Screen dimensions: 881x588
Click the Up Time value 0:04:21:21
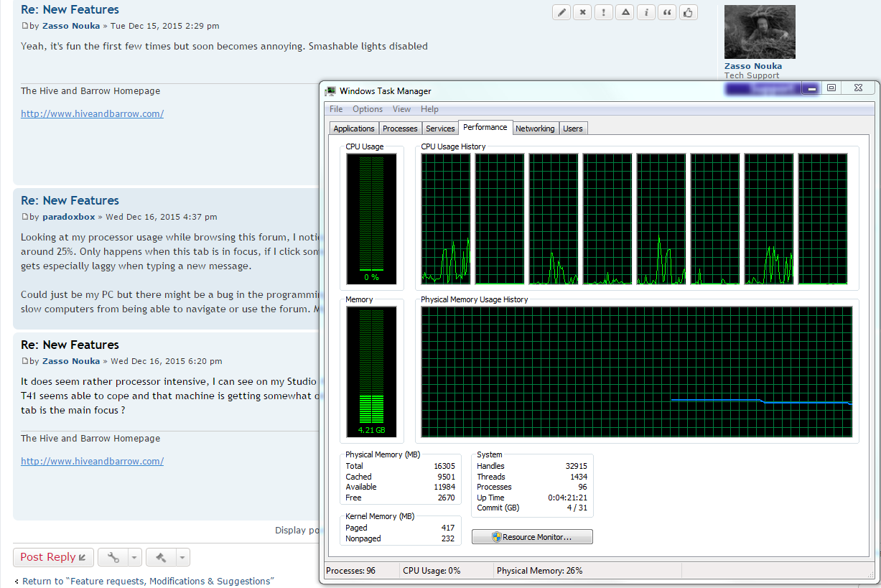[x=568, y=498]
